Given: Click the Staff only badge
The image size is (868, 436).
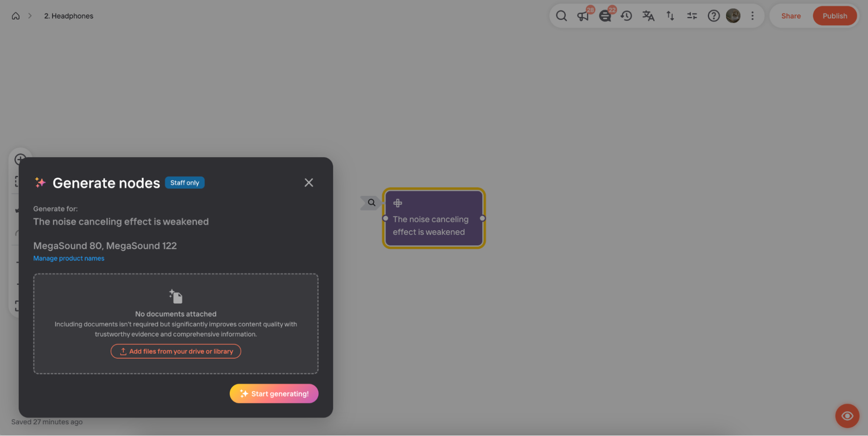Looking at the screenshot, I should point(185,183).
